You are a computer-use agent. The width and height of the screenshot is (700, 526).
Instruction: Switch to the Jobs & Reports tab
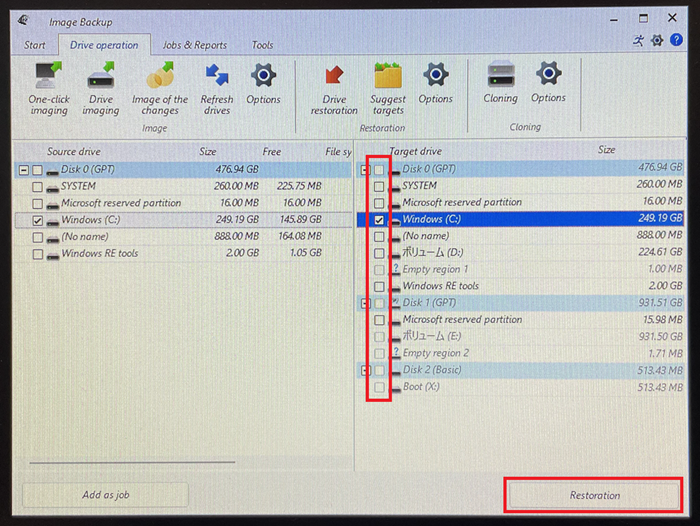click(194, 45)
